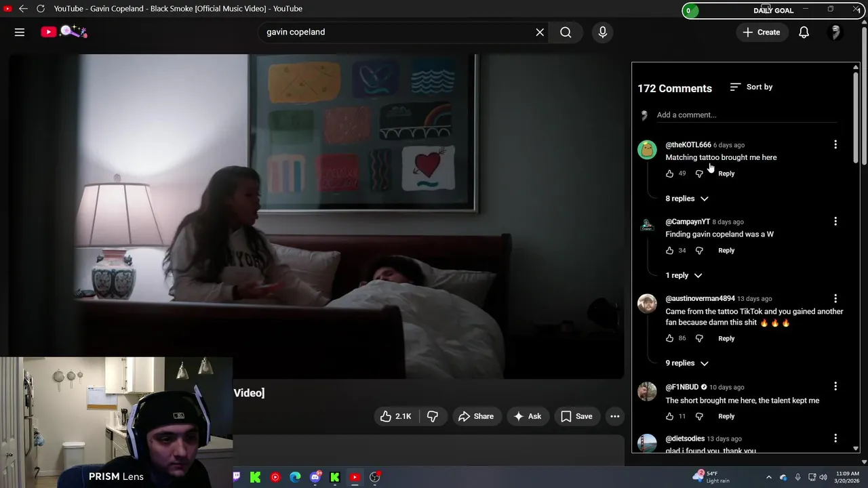This screenshot has width=868, height=488.
Task: Open more actions ellipsis under video
Action: tap(614, 416)
